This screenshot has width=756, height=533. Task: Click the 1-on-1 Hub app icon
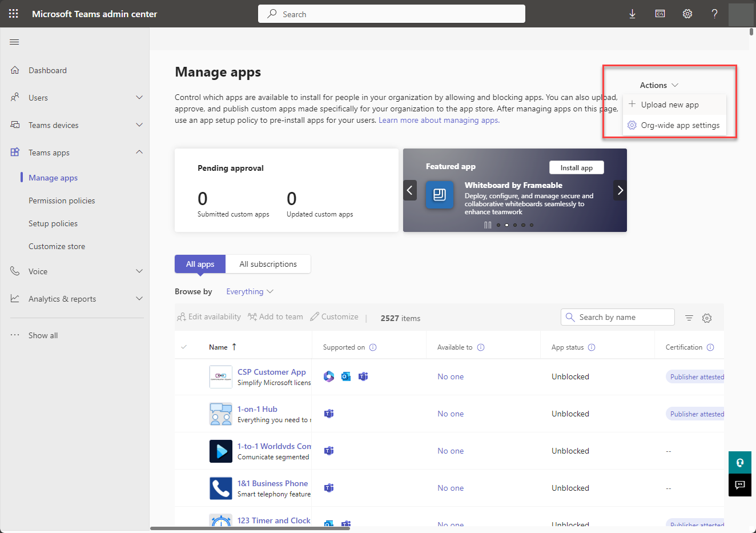pos(221,414)
